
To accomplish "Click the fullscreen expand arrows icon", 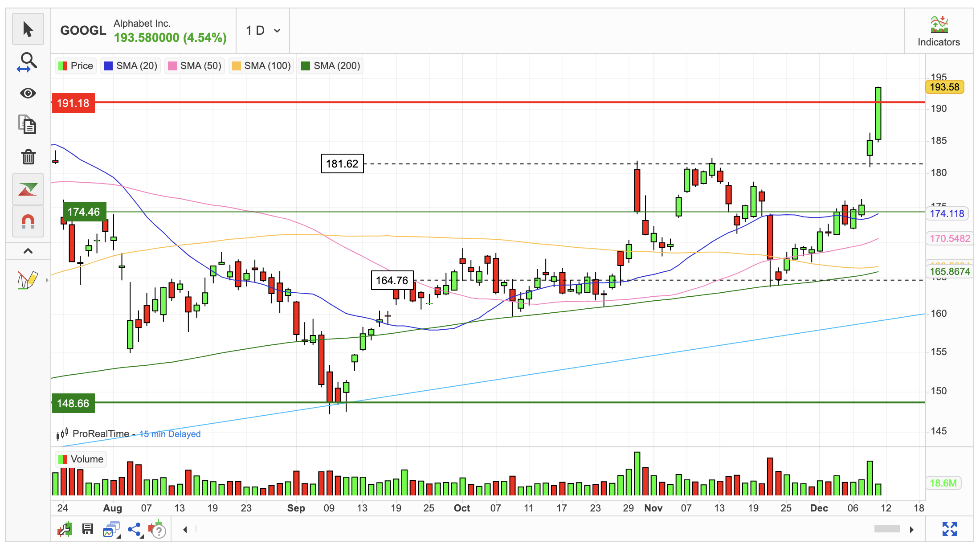I will tap(950, 529).
